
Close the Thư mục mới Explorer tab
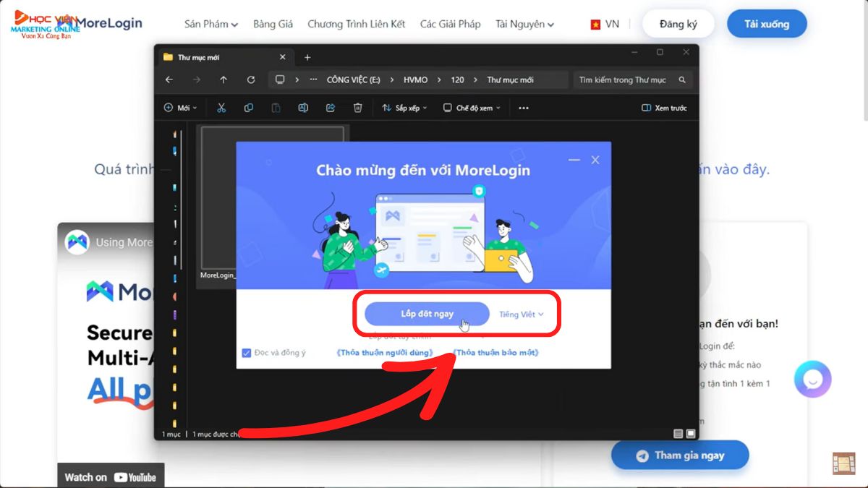click(x=282, y=57)
